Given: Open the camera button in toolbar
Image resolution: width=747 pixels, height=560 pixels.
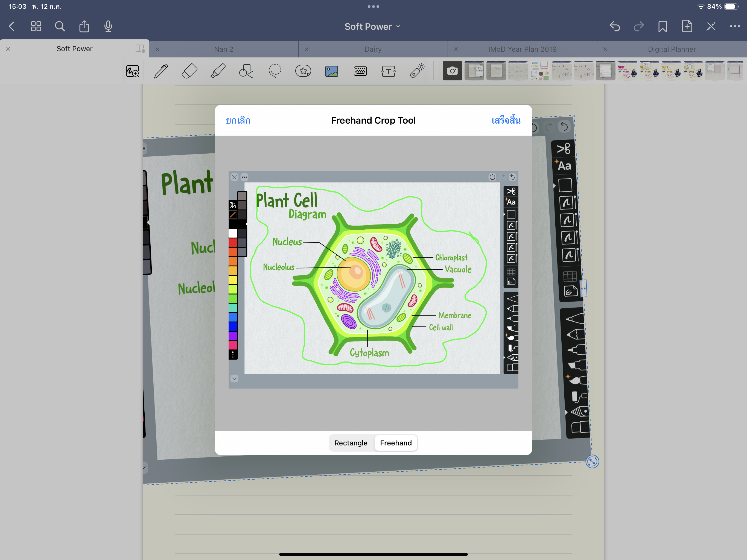Looking at the screenshot, I should click(452, 71).
